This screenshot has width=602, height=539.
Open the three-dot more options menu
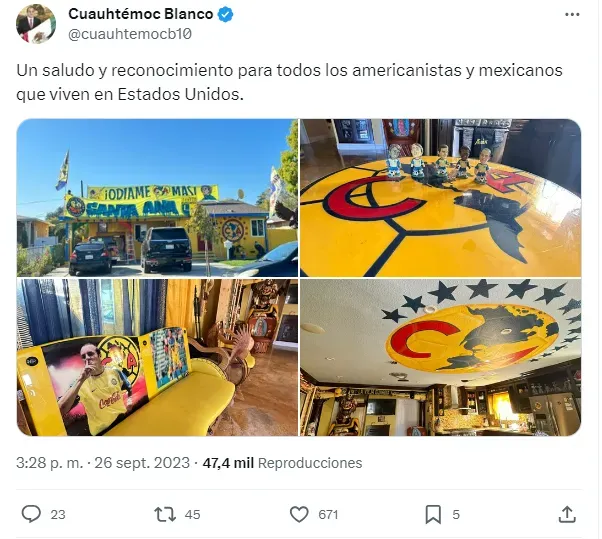(572, 15)
